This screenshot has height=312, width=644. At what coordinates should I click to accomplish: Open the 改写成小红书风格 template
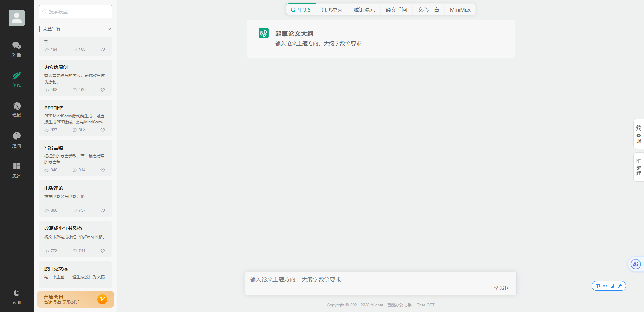75,239
